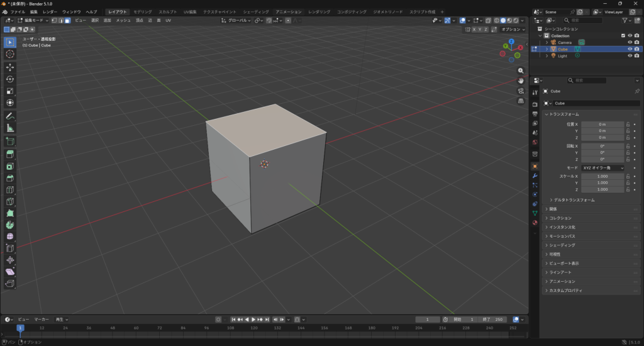This screenshot has height=346, width=644.
Task: Click the viewport zoom magnifier icon
Action: tap(521, 70)
